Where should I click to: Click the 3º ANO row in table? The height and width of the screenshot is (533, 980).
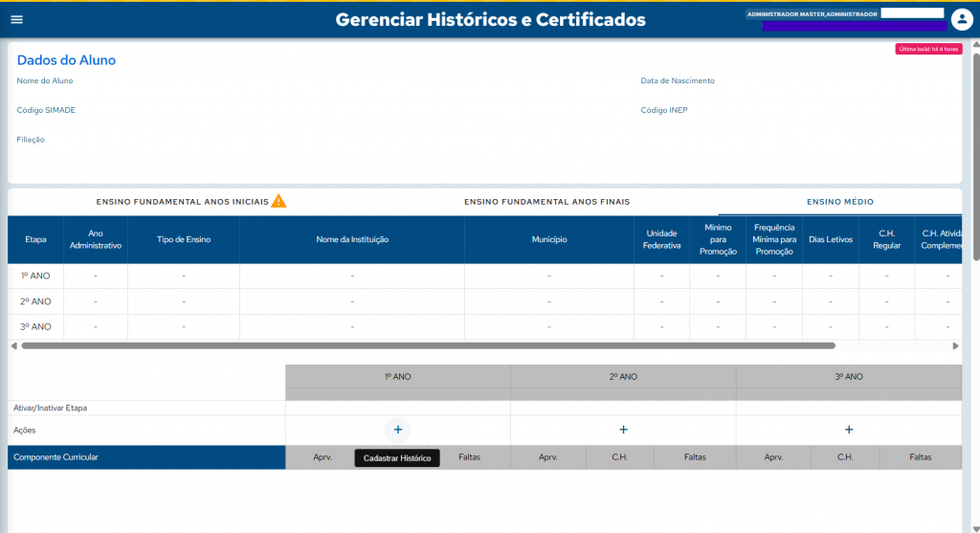(x=35, y=326)
